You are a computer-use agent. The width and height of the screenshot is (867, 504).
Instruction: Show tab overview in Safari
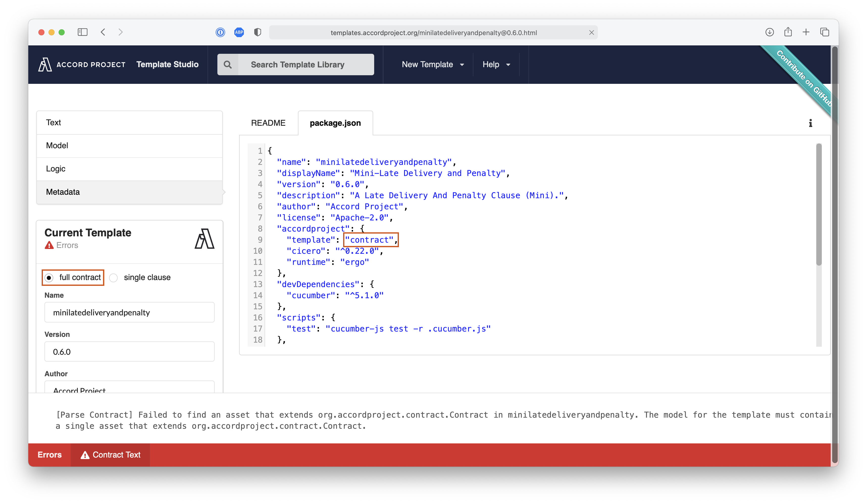824,32
